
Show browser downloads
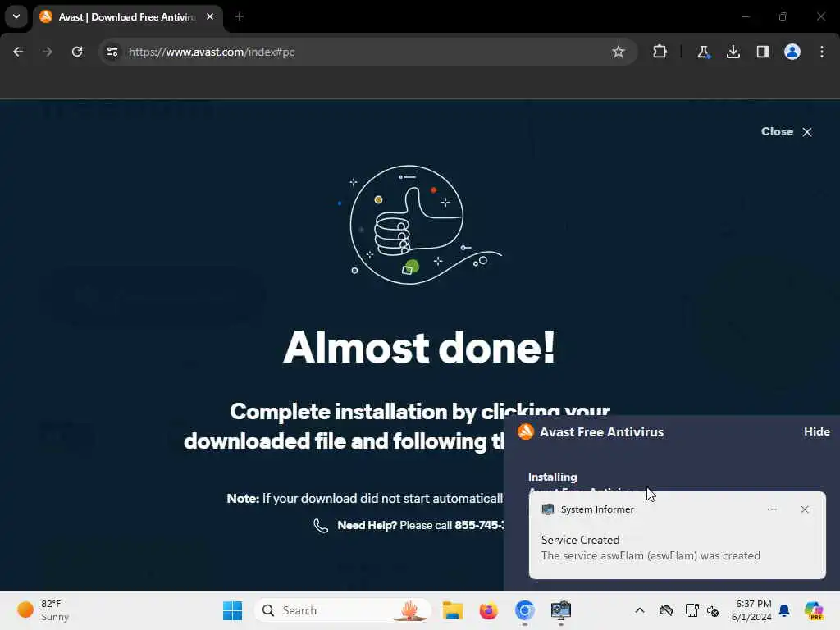click(x=733, y=52)
